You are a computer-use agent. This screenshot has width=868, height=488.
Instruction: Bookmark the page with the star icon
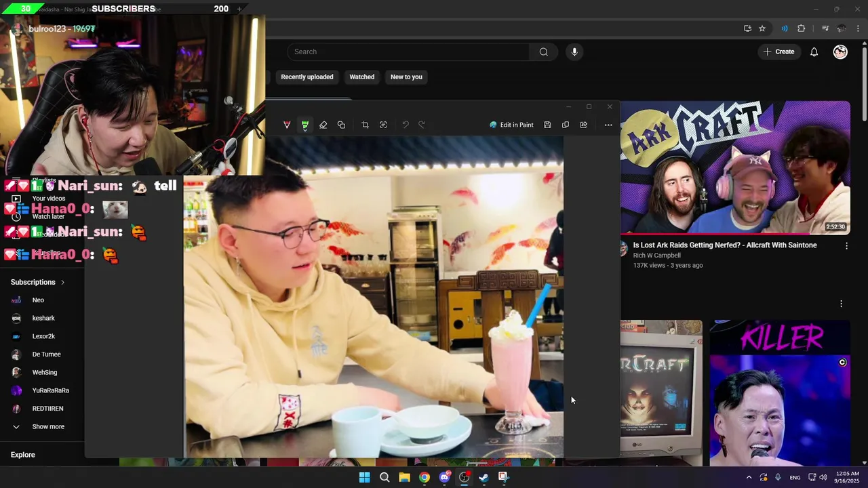[x=762, y=28]
